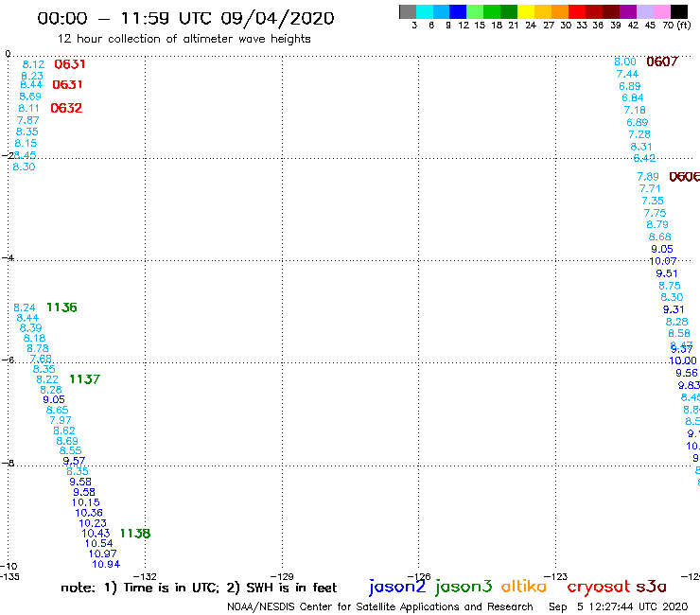Click the title '00:00 – 11:59 UTC 09/04/2020'
Viewport: 700px width, 615px height.
click(x=185, y=18)
